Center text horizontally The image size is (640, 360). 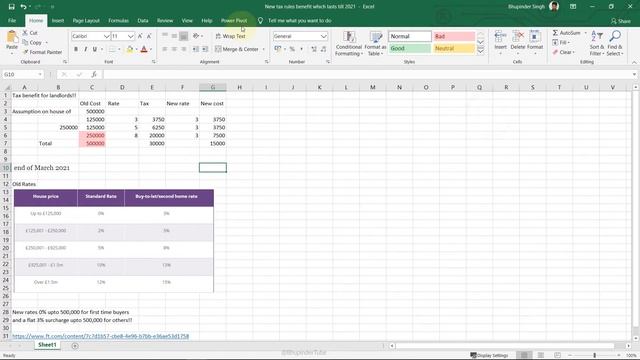coord(174,49)
